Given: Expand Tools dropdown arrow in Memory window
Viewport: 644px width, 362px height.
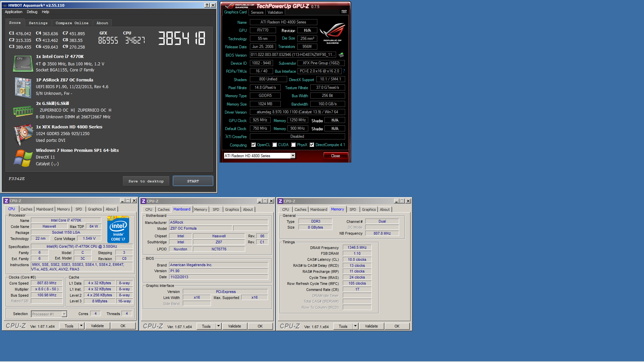Looking at the screenshot, I should tap(355, 326).
